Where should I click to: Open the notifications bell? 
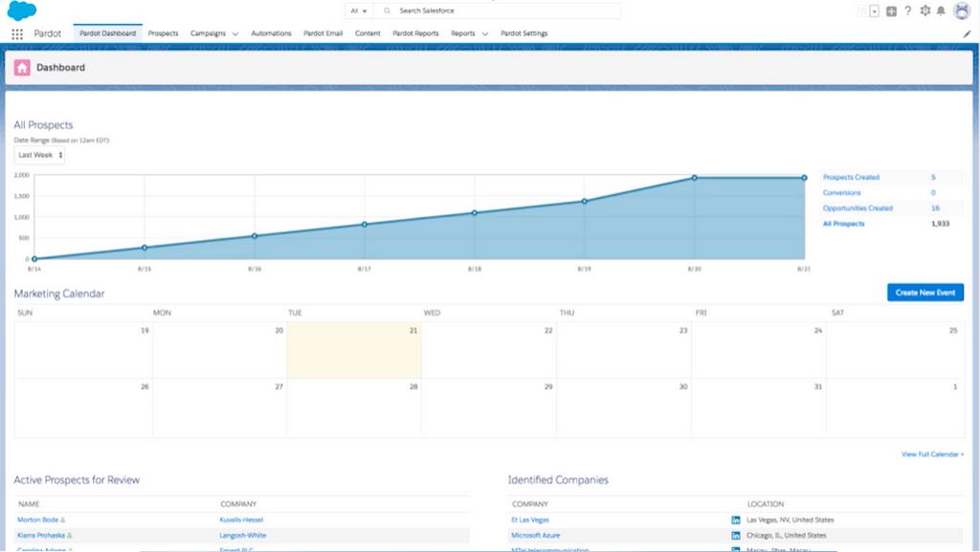pyautogui.click(x=941, y=11)
